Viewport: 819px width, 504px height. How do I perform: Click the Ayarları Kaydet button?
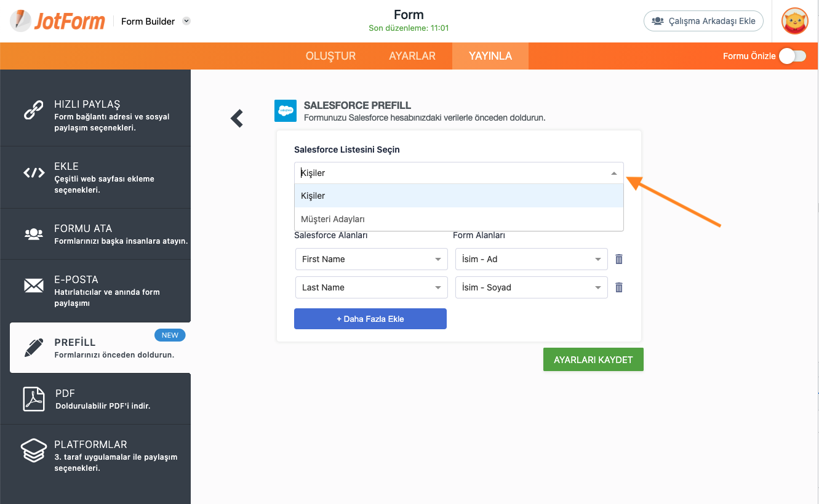tap(593, 360)
